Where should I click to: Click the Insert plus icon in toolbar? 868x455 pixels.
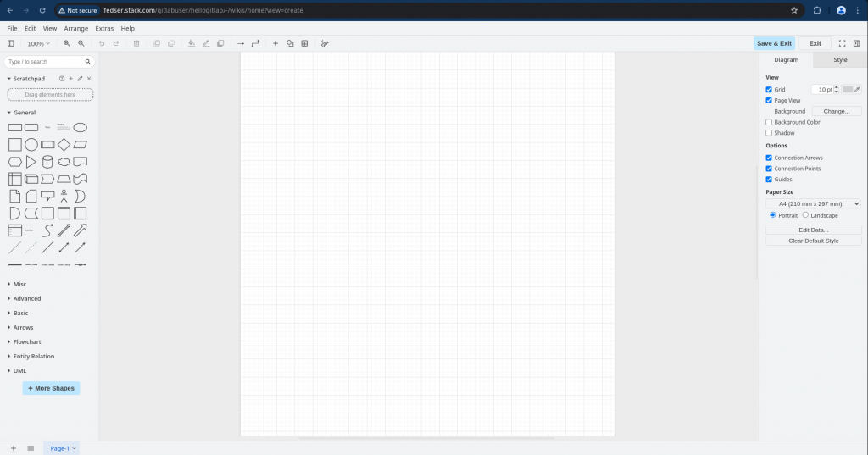pos(275,43)
